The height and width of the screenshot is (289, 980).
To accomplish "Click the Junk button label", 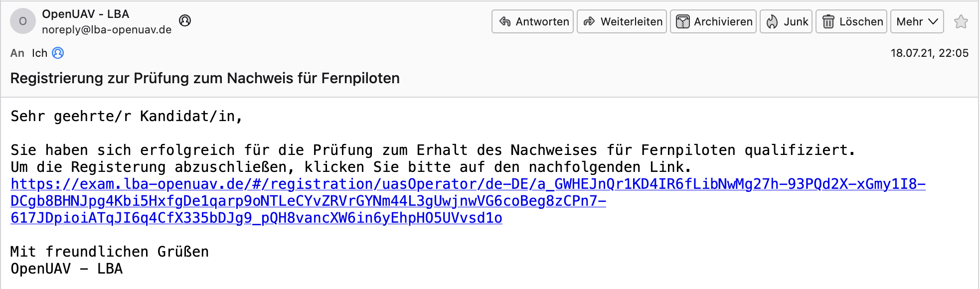I will [x=796, y=21].
